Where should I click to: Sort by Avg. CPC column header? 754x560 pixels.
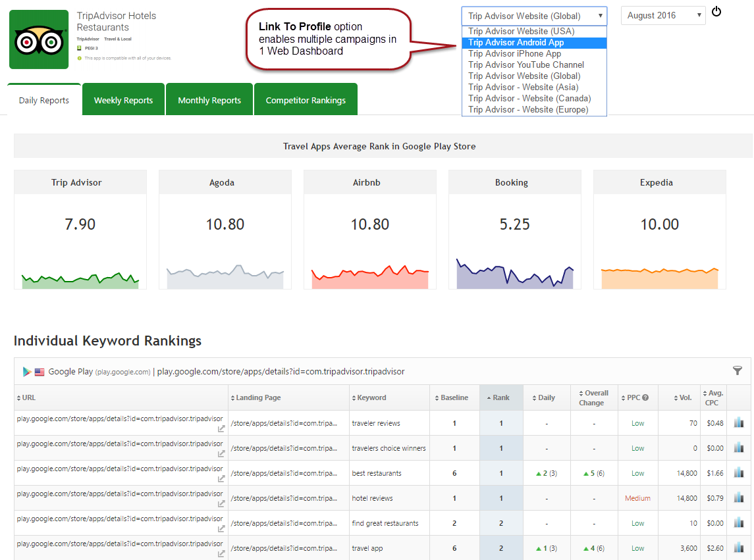pos(714,397)
